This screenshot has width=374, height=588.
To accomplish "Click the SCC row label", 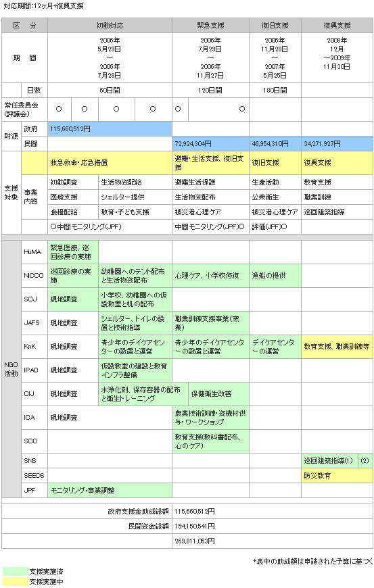I will click(x=34, y=441).
